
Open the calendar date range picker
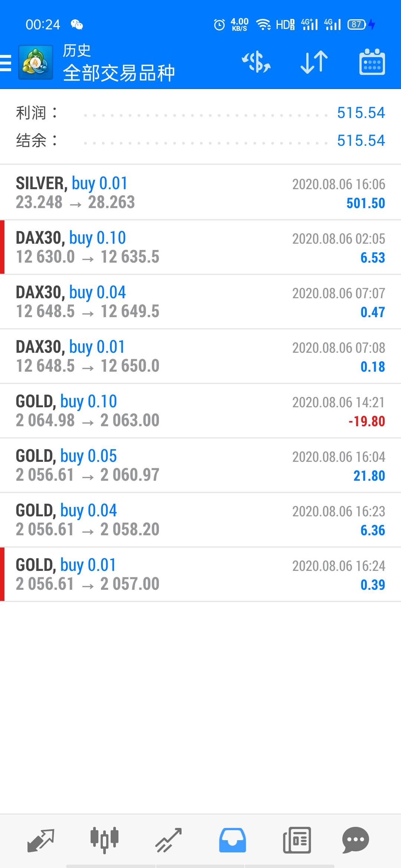pyautogui.click(x=372, y=62)
